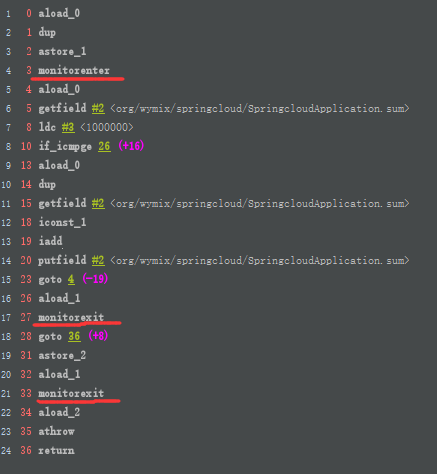Click the athrow instruction
437x474 pixels.
click(56, 431)
